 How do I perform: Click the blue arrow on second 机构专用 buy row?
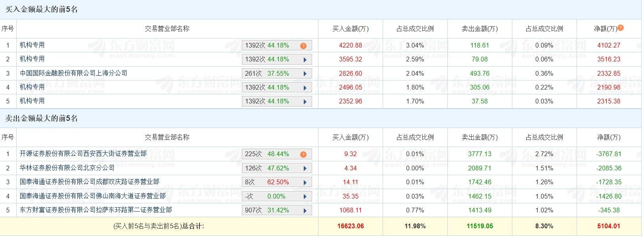[x=305, y=59]
